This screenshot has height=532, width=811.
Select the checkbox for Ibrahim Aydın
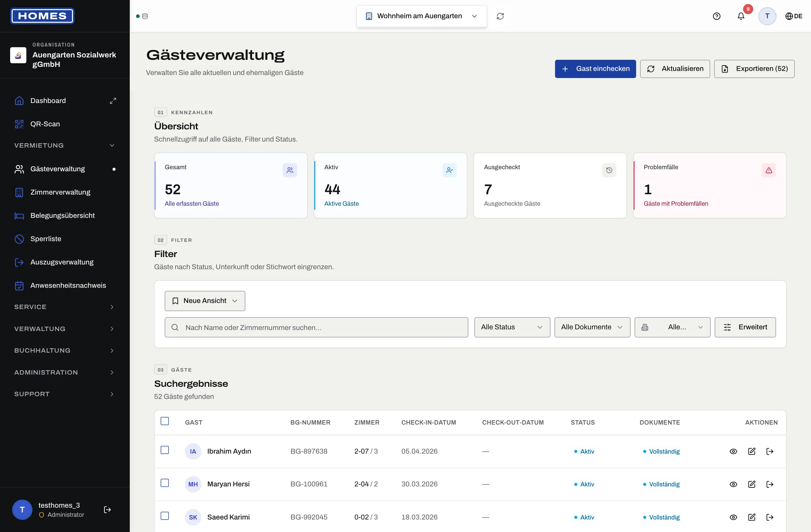click(165, 450)
